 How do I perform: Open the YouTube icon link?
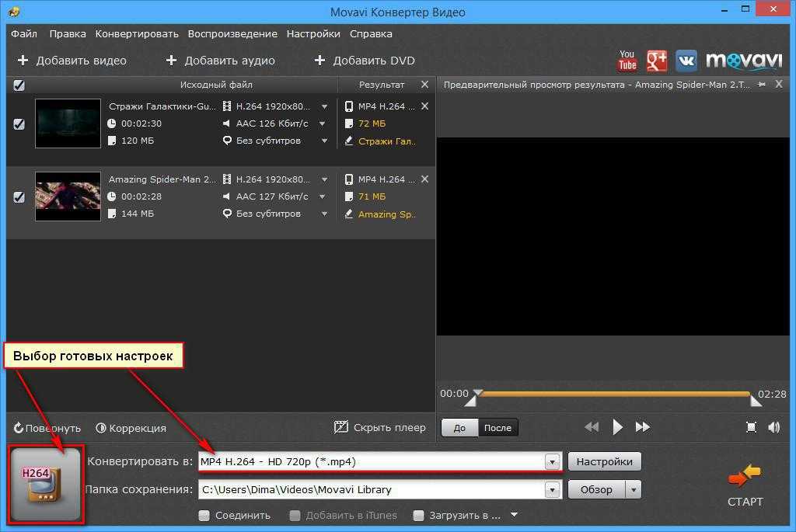(x=627, y=61)
